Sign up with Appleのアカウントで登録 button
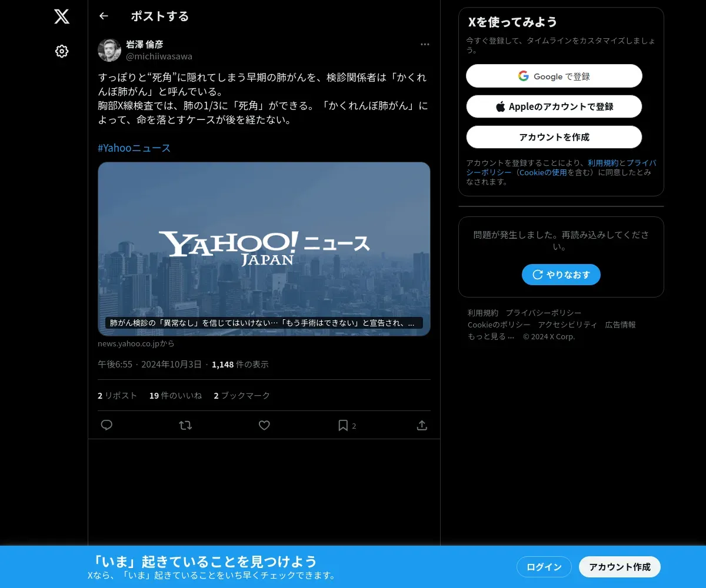This screenshot has width=706, height=588. [x=554, y=106]
